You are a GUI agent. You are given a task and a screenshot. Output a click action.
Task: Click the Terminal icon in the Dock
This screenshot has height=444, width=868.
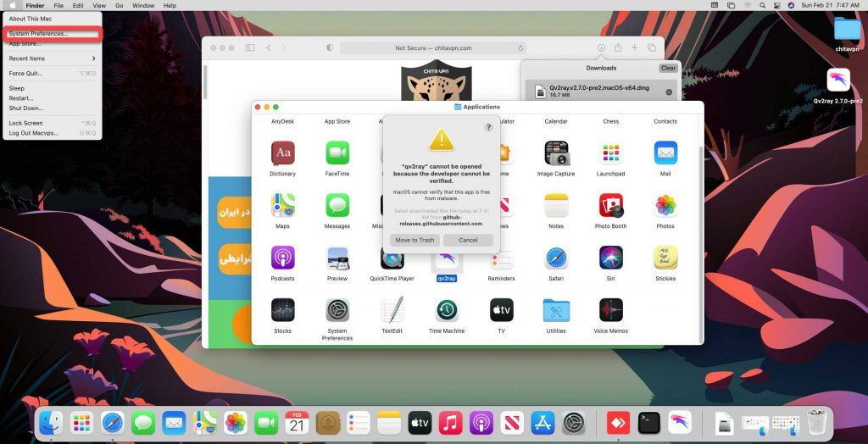pyautogui.click(x=648, y=423)
